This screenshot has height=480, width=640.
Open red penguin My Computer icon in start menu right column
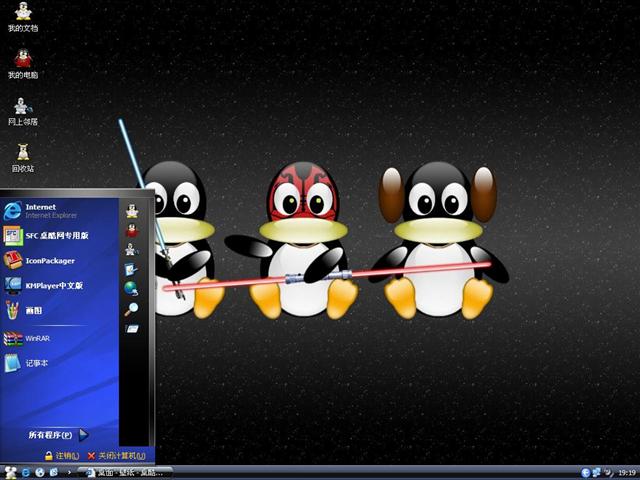tap(132, 231)
